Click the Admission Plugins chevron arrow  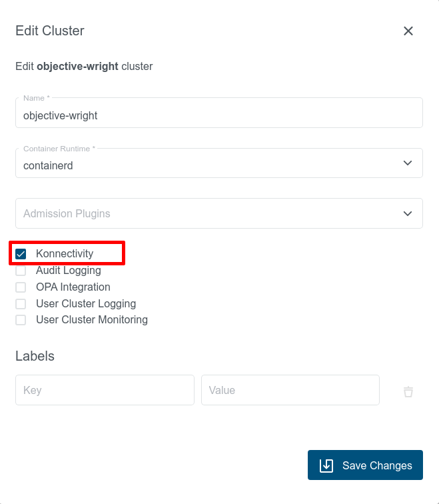tap(408, 213)
